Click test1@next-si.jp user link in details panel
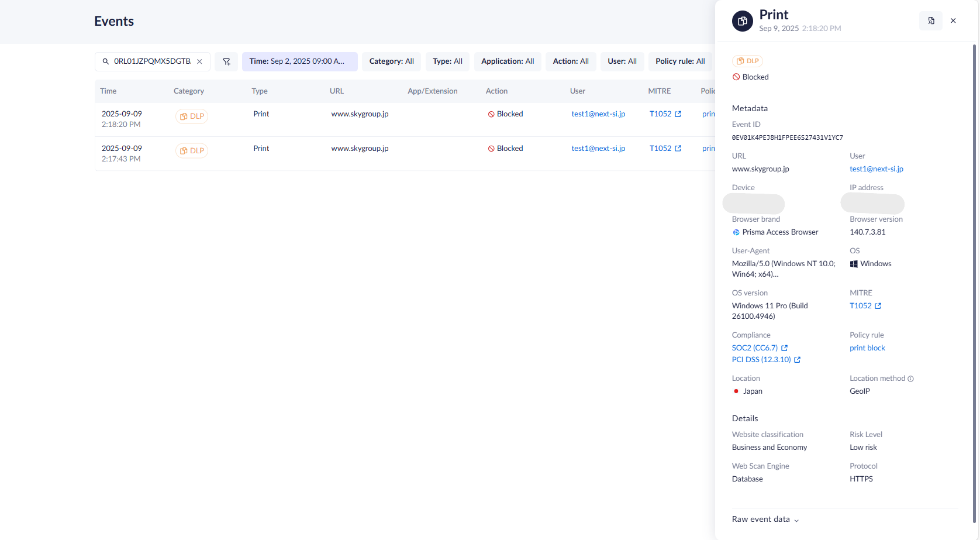The width and height of the screenshot is (980, 540). (x=876, y=169)
